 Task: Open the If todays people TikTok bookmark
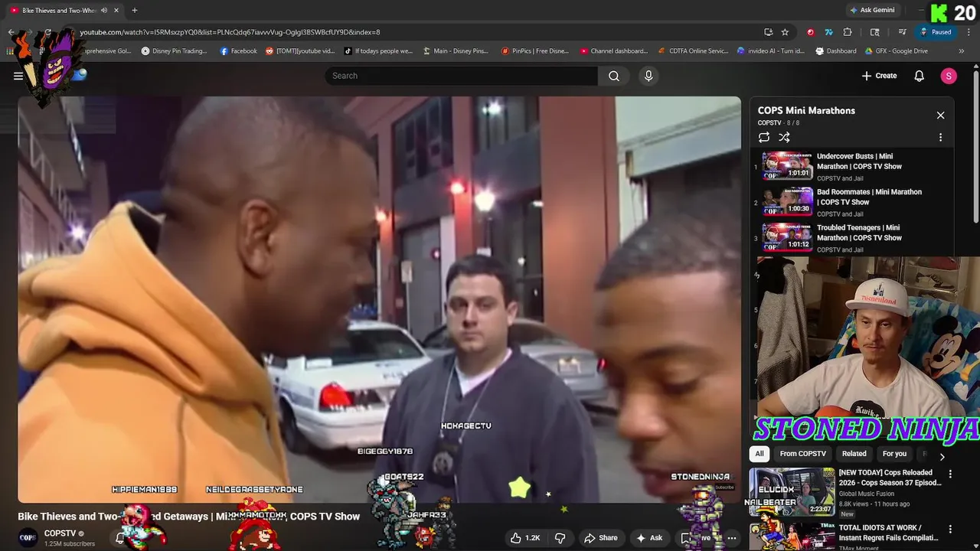click(x=378, y=51)
